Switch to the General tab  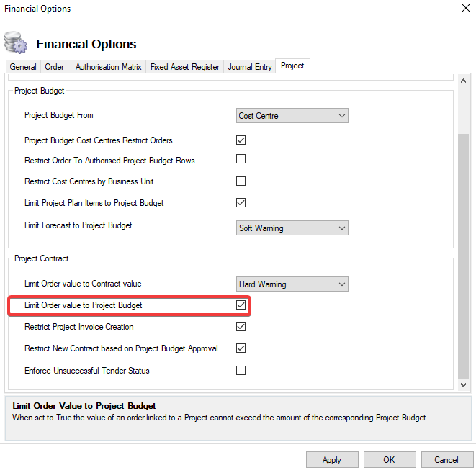click(23, 67)
